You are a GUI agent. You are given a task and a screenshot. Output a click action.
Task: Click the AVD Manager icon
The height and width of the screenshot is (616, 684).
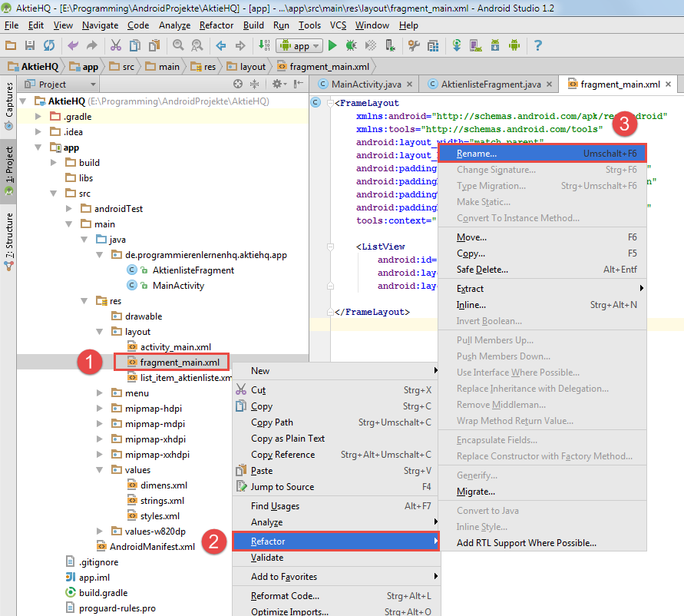pos(475,45)
